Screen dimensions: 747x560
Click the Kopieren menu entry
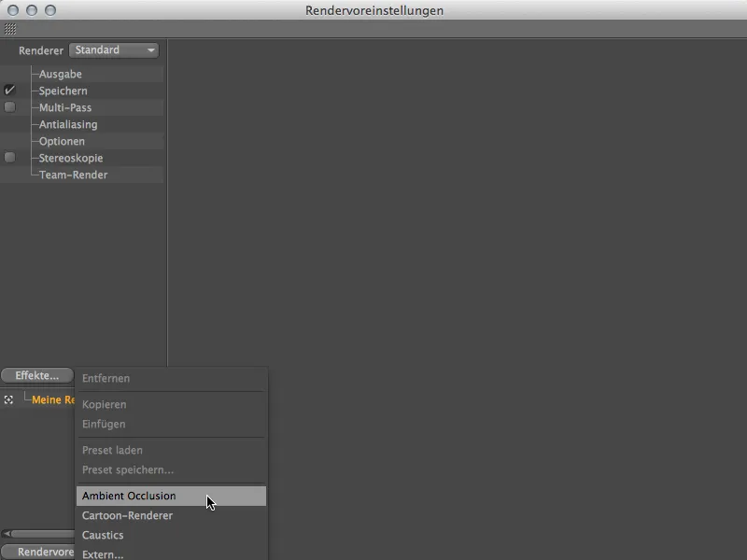(171, 404)
